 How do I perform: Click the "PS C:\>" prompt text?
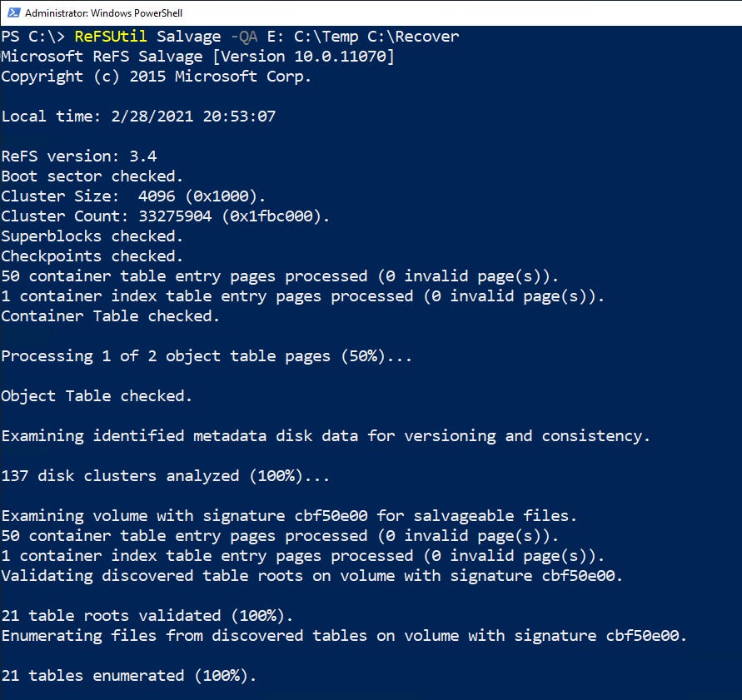tap(32, 37)
